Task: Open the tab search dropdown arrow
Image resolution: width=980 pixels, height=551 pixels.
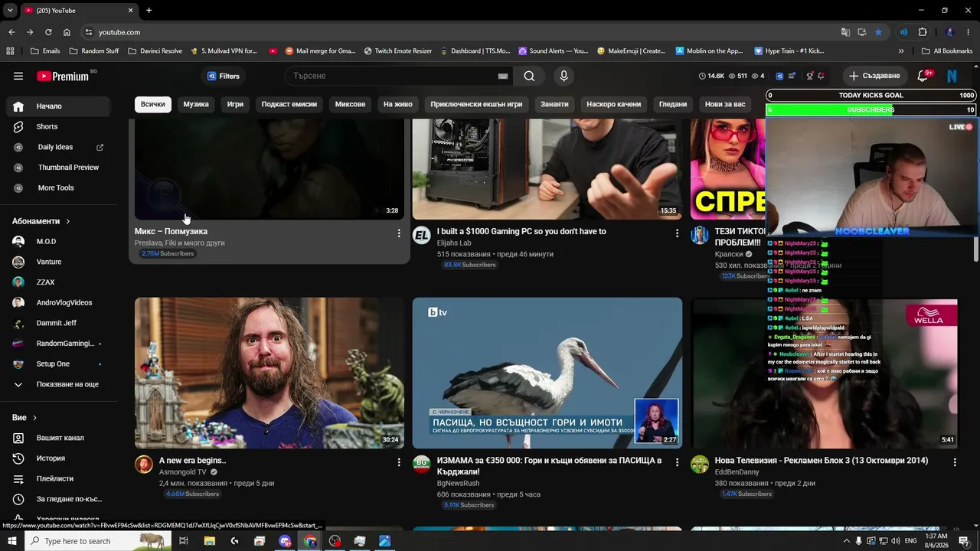Action: coord(10,11)
